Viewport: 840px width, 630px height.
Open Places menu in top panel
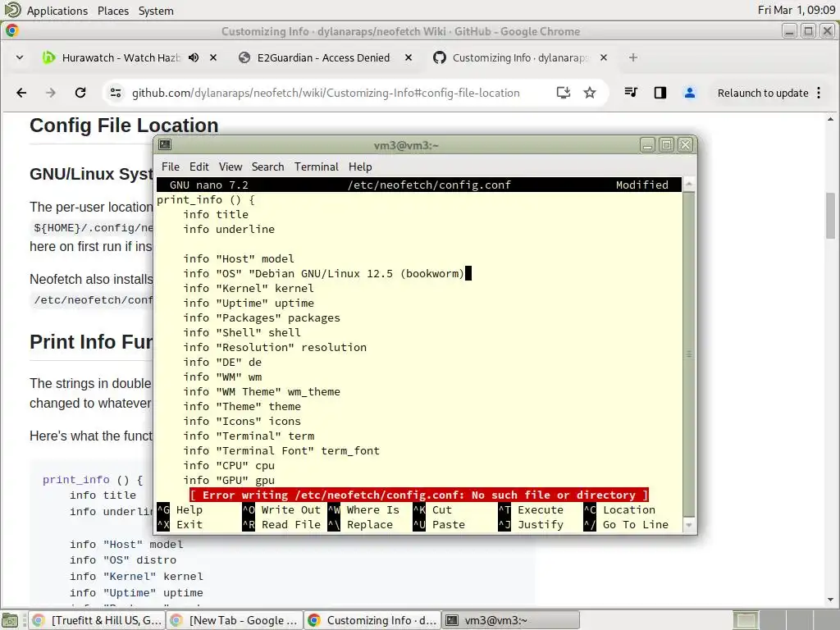pos(113,11)
